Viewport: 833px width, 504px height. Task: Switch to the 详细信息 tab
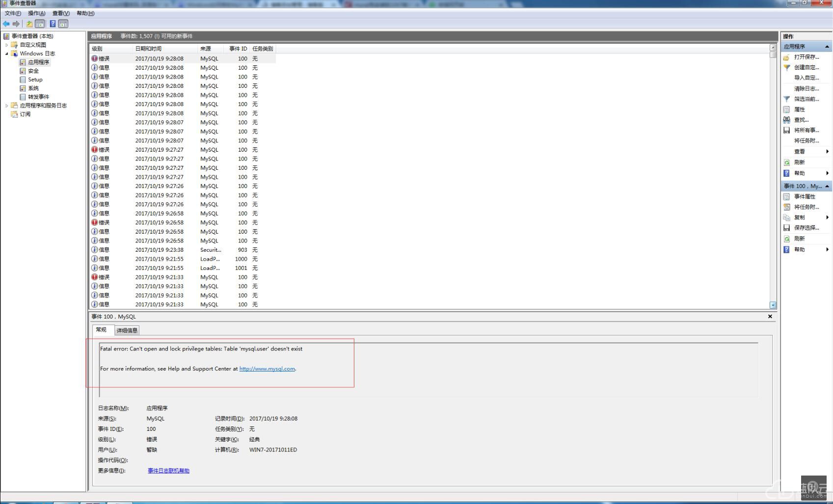point(127,330)
